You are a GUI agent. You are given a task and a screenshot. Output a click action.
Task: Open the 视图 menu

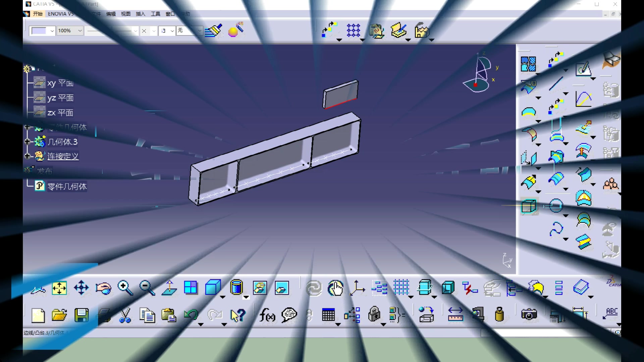click(x=125, y=14)
